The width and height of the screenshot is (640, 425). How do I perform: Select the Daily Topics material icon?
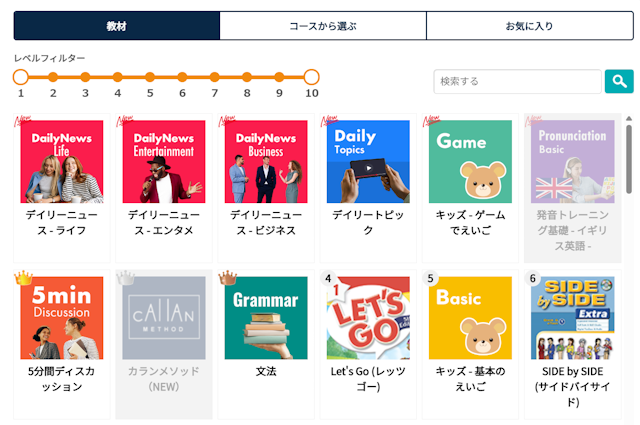(368, 162)
